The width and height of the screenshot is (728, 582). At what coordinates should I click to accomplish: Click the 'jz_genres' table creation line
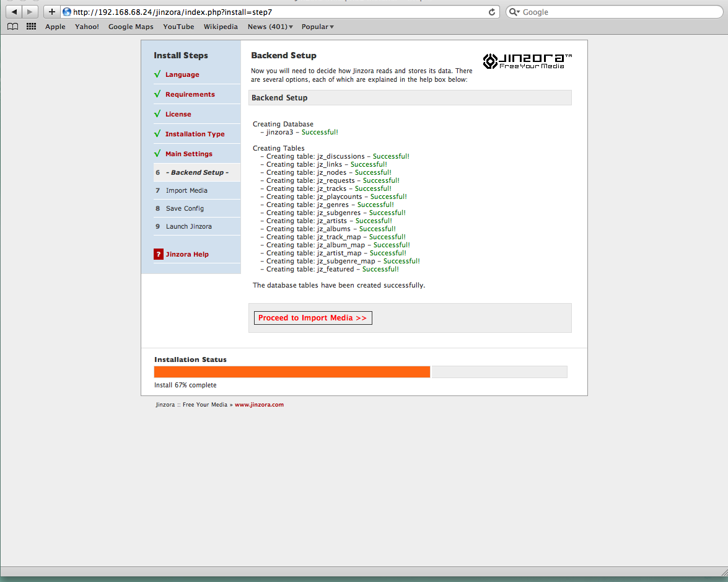327,205
